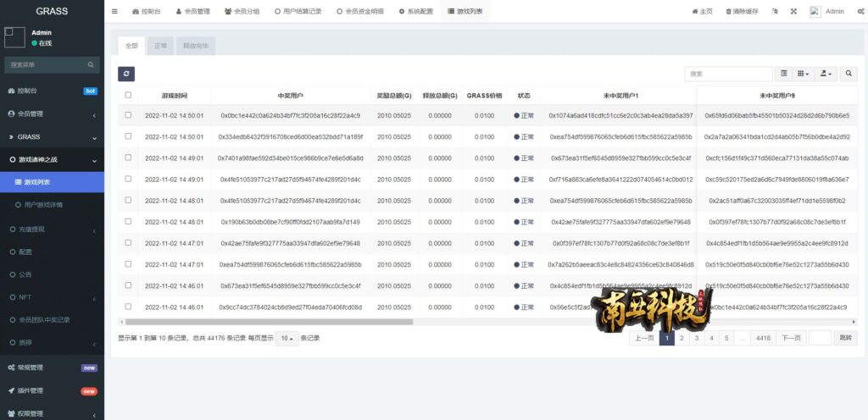Viewport: 868px width, 420px height.
Task: Check the row with winner 0x0bc1e442c0a624b34bf7fc3f205a16c28f22a4c9
Action: tap(129, 115)
